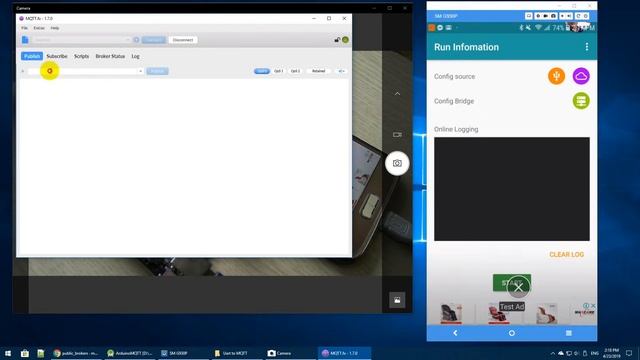This screenshot has height=360, width=640.
Task: Open the Scripts tab
Action: [x=81, y=56]
